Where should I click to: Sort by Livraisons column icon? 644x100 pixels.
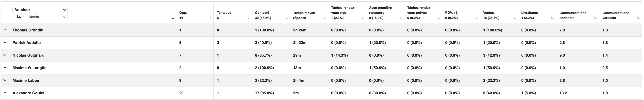[x=552, y=18]
